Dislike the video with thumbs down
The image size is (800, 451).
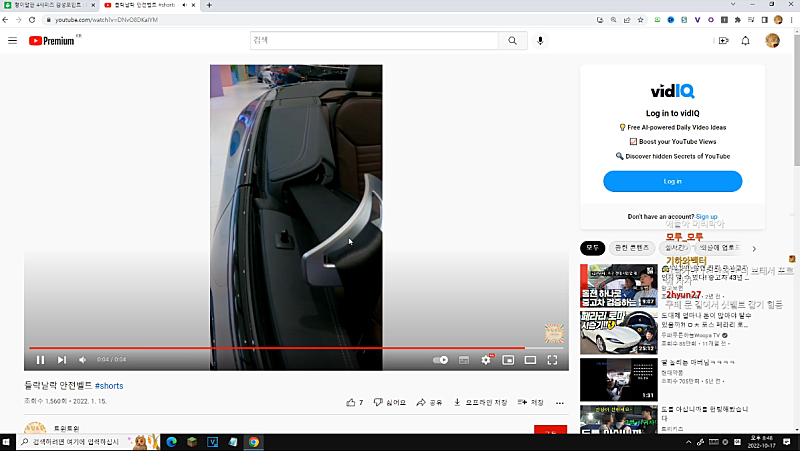[390, 403]
